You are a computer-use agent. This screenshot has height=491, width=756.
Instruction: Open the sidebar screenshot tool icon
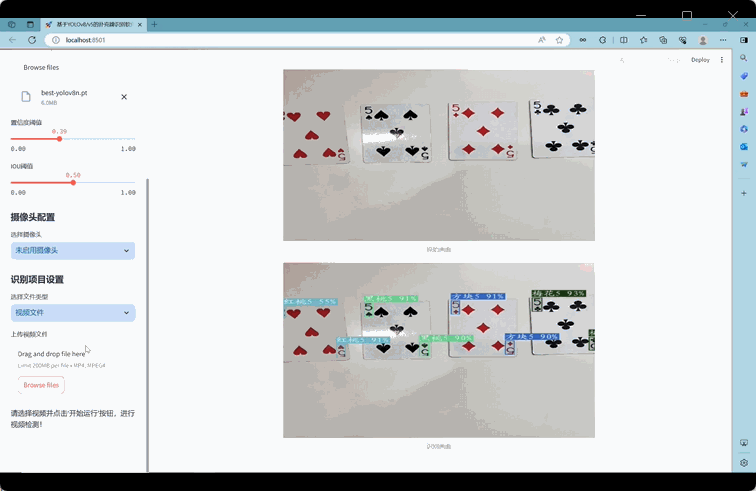(x=744, y=443)
